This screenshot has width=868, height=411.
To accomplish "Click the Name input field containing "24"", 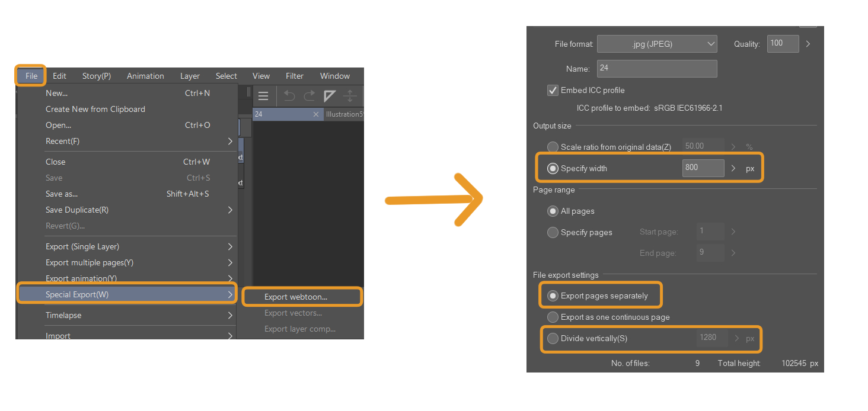I will click(x=657, y=68).
